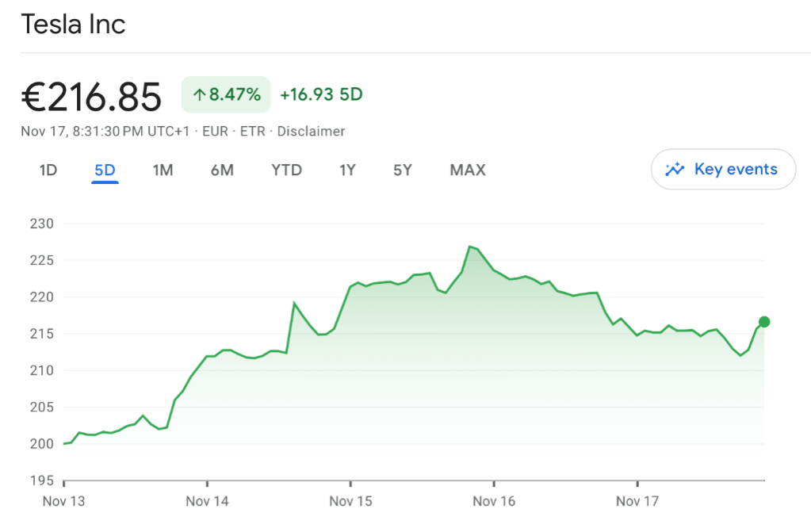
Task: Click the Tesla Inc title
Action: tap(73, 25)
